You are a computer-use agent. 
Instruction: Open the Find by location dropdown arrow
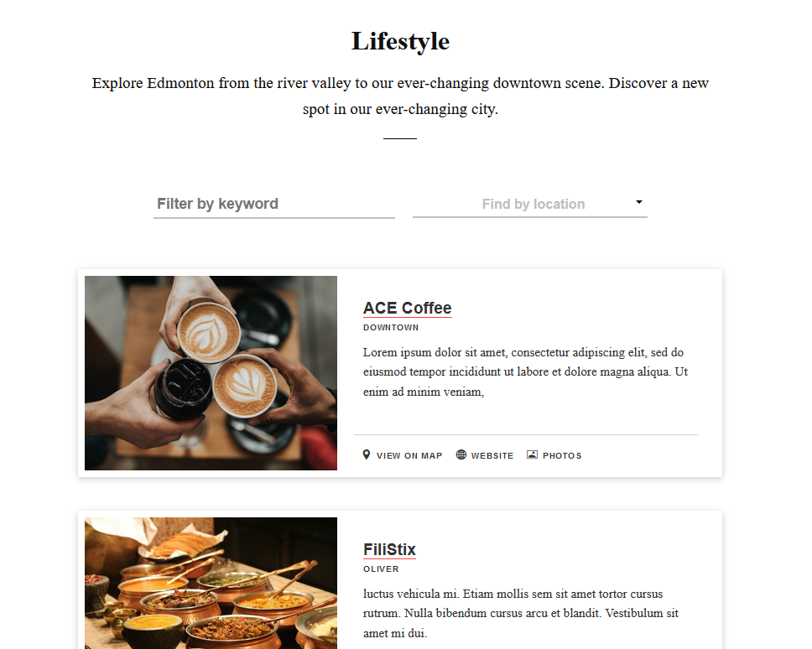pos(639,202)
